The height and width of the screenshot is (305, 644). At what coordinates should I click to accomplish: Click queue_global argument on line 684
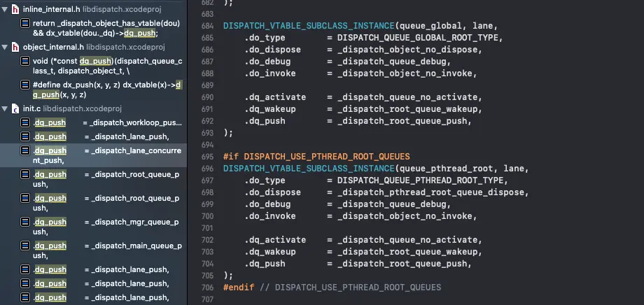pyautogui.click(x=430, y=26)
